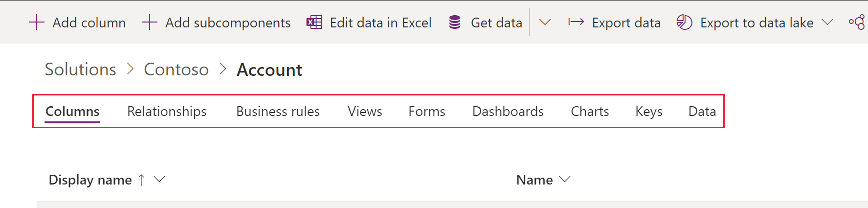868x208 pixels.
Task: Switch to the Charts tab
Action: pyautogui.click(x=590, y=112)
